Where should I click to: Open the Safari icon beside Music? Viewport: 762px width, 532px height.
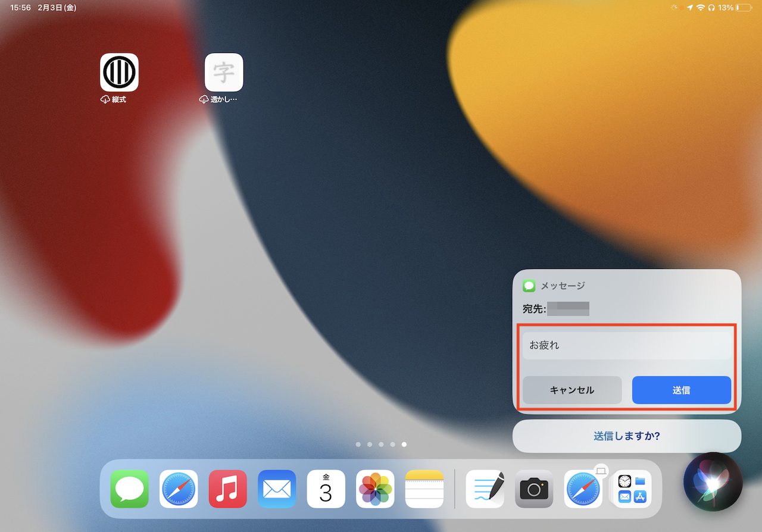click(x=179, y=489)
